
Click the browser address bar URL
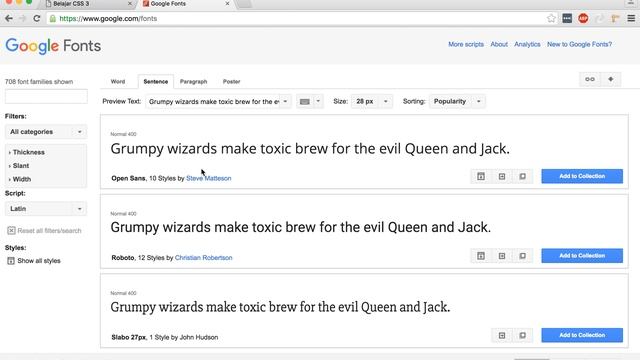click(x=108, y=18)
